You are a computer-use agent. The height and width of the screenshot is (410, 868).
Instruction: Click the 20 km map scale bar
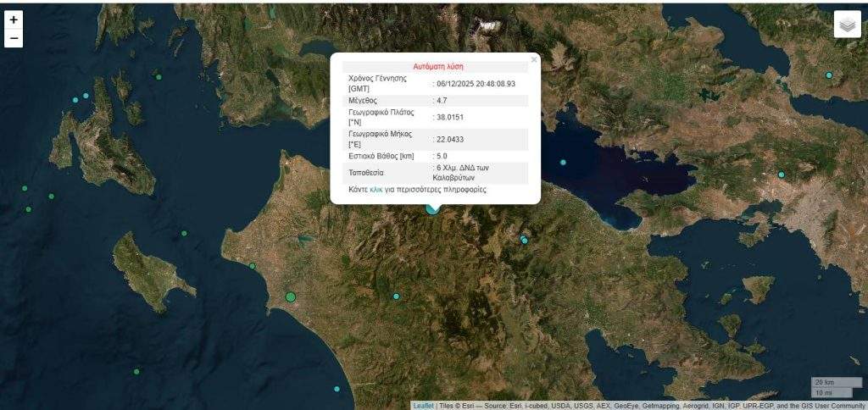click(x=828, y=382)
